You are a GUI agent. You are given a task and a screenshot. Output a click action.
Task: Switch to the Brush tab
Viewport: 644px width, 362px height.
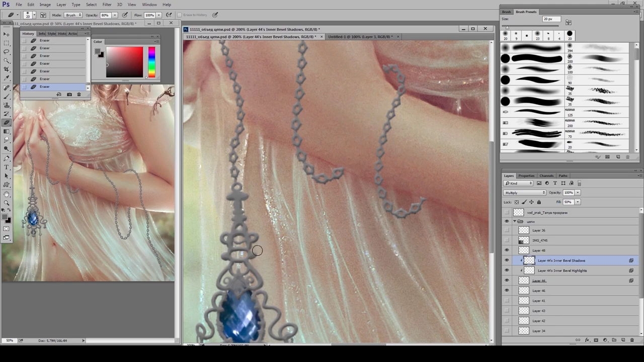(x=506, y=12)
